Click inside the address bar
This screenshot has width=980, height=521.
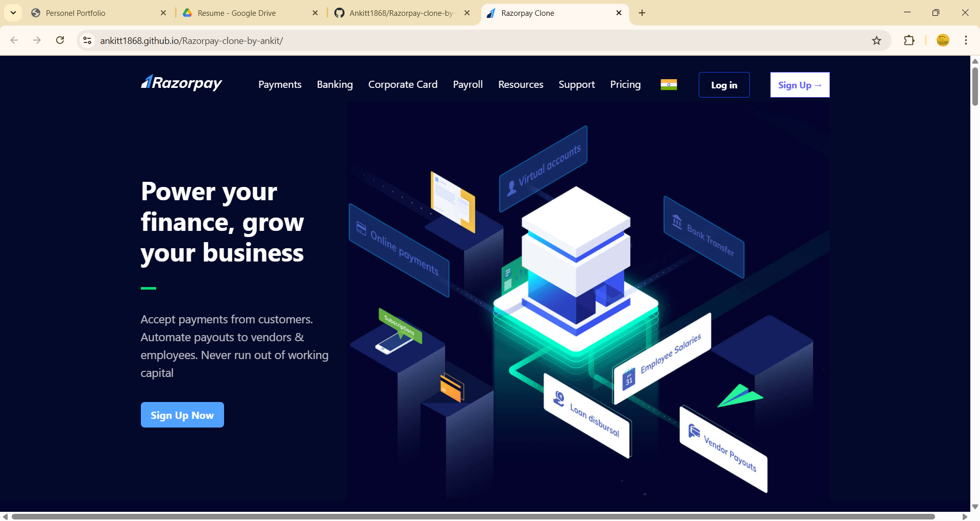pos(306,40)
